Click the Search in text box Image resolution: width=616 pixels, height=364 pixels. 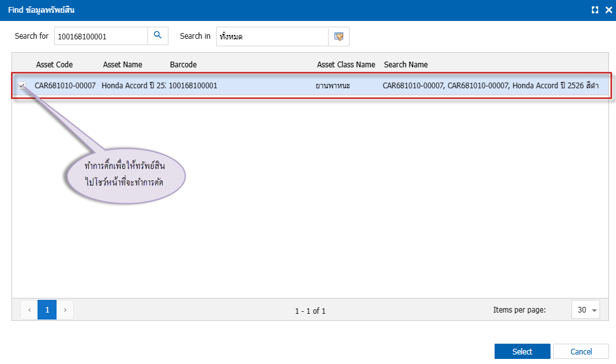point(271,36)
